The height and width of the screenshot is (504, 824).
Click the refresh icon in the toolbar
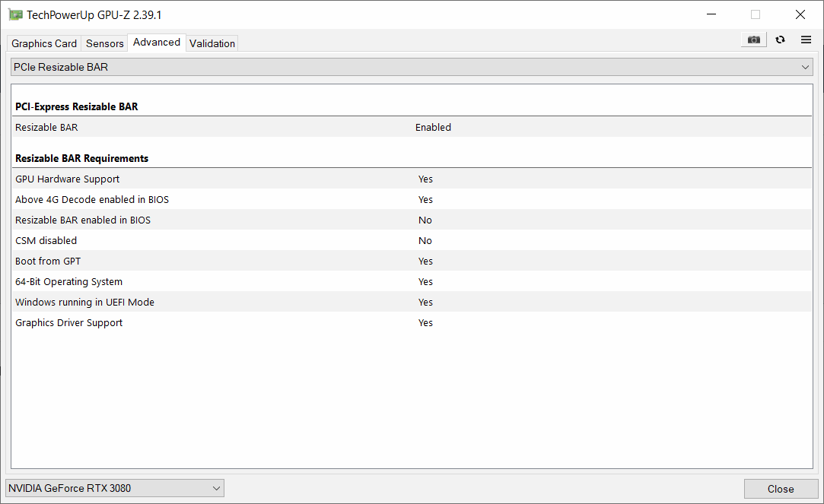(x=781, y=40)
